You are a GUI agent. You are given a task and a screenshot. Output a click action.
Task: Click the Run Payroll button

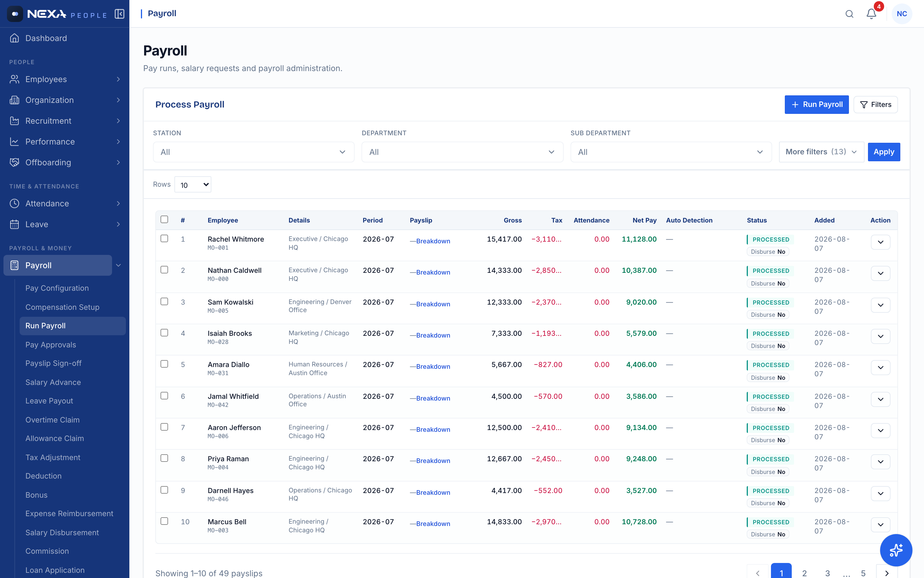click(x=816, y=105)
